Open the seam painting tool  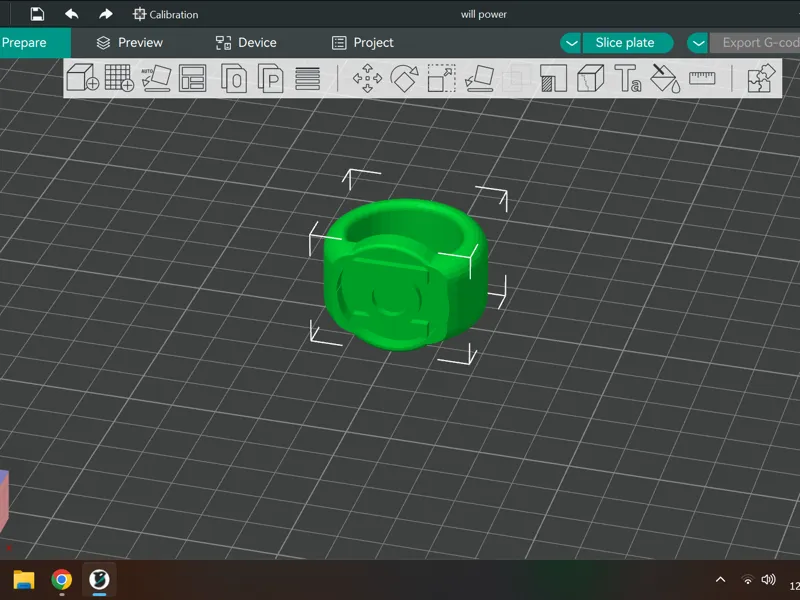tap(590, 78)
